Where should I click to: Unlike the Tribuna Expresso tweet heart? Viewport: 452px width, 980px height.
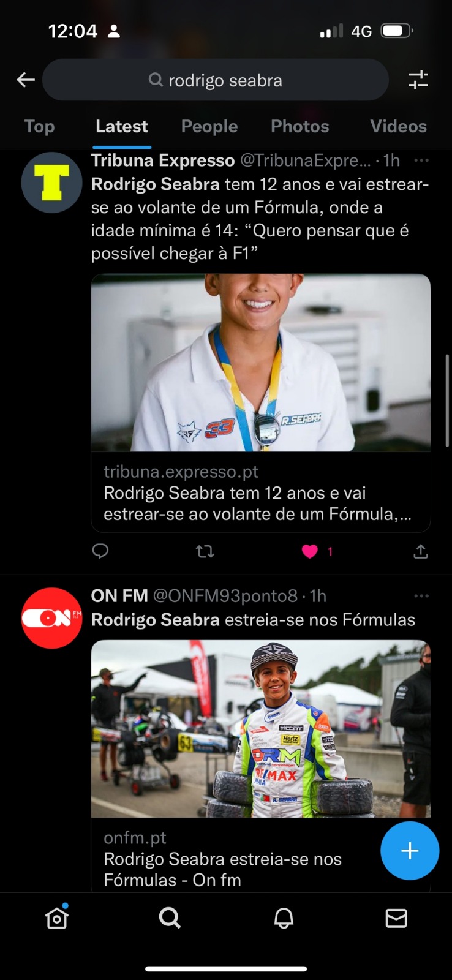(310, 551)
